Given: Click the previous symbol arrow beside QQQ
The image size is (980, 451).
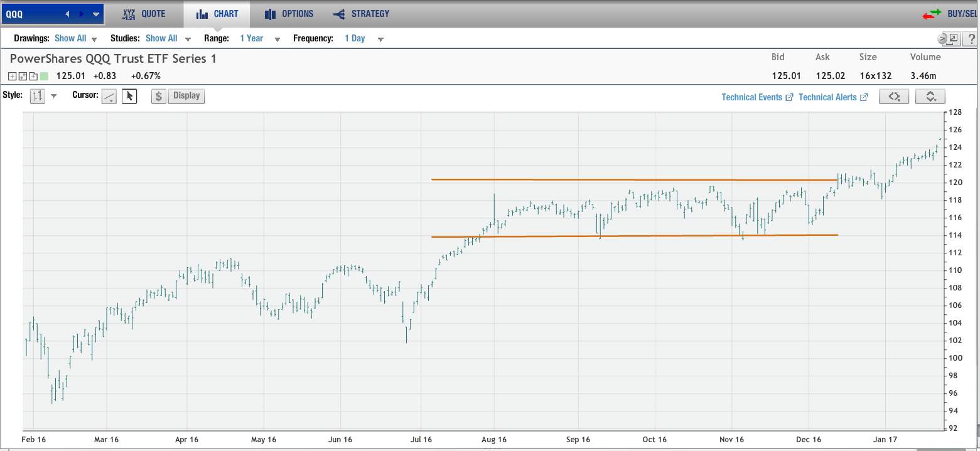Looking at the screenshot, I should pos(67,14).
